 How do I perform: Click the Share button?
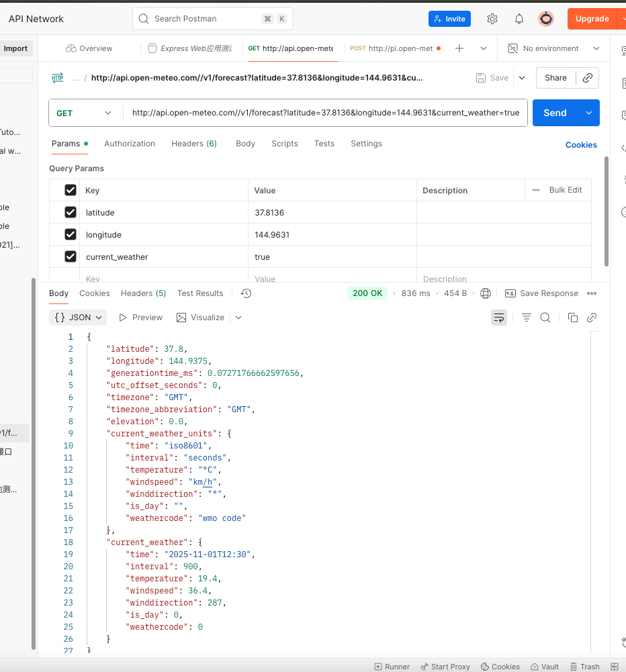(x=555, y=78)
